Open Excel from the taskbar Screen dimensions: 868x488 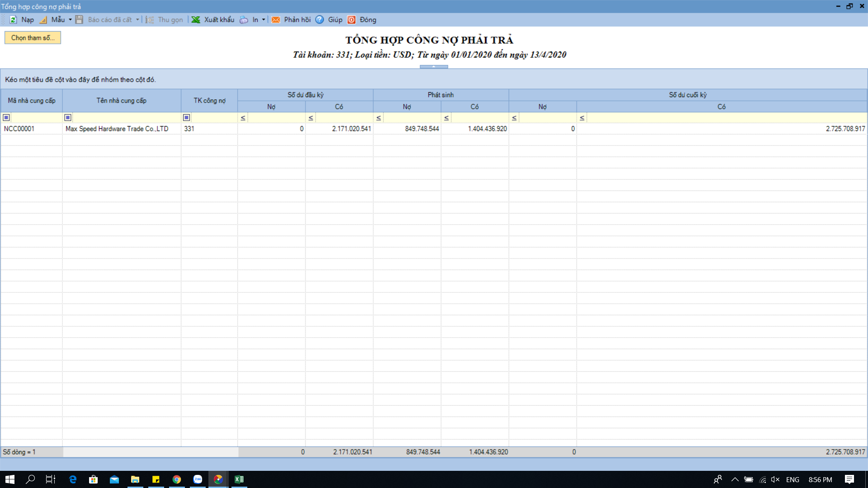(239, 479)
